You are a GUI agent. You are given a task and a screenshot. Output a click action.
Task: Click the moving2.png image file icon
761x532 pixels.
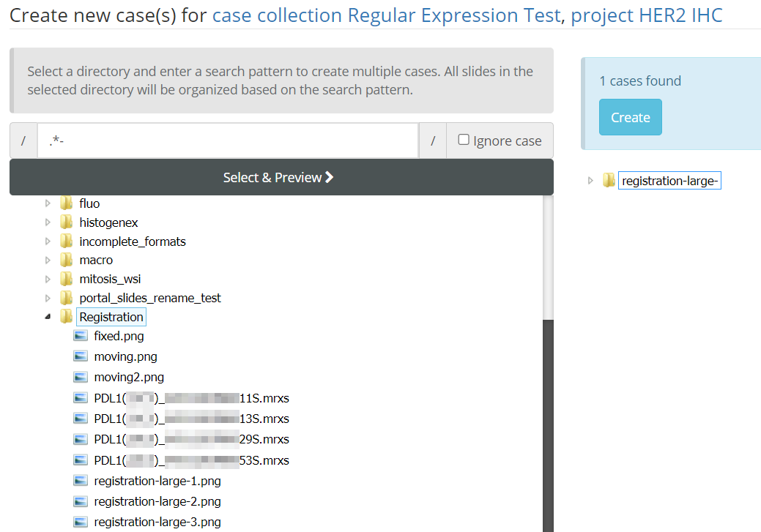(81, 378)
